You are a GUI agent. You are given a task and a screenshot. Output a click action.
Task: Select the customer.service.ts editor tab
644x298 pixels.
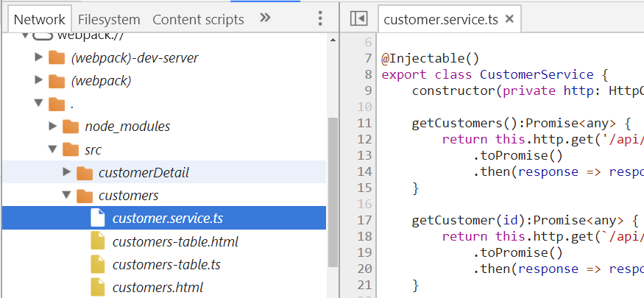tap(441, 19)
